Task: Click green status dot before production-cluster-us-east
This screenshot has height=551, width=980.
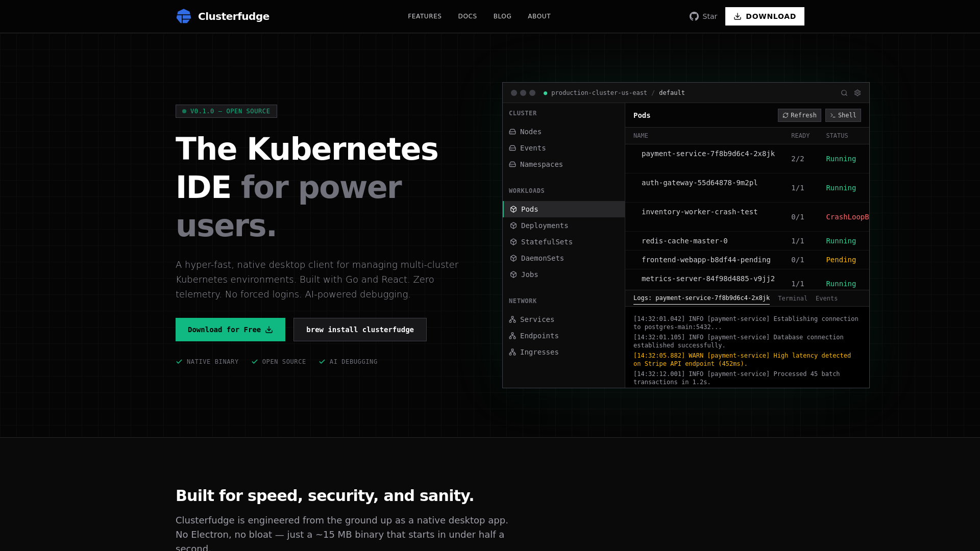Action: [545, 93]
